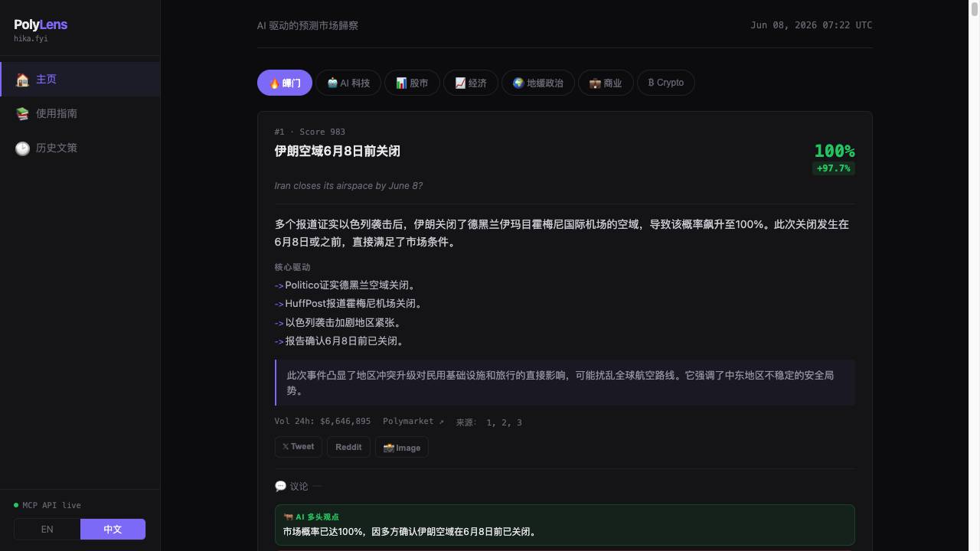
Task: Open the 使用指南 sidebar page
Action: point(80,114)
